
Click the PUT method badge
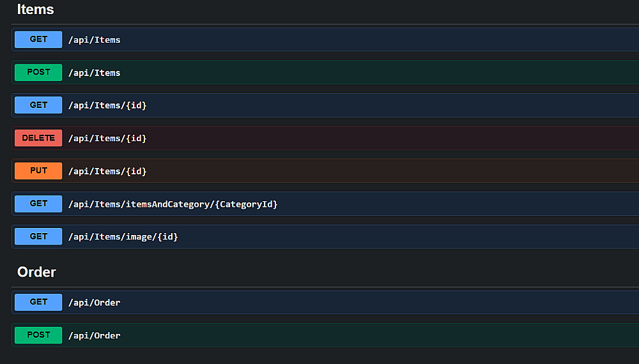pyautogui.click(x=38, y=171)
